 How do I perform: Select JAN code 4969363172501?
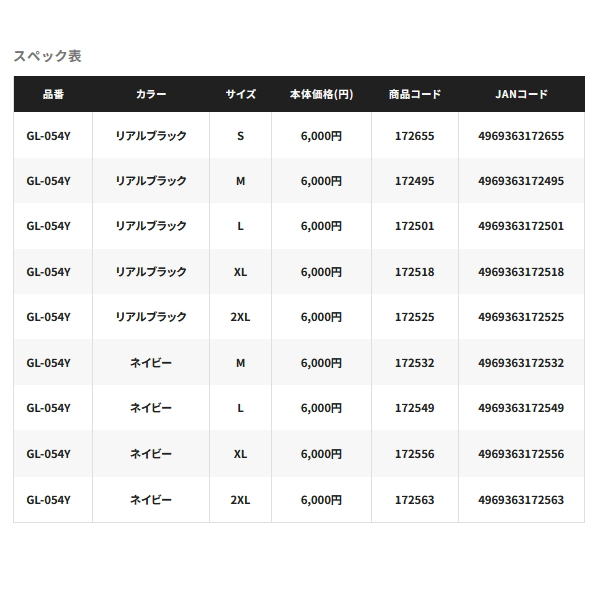tap(521, 226)
